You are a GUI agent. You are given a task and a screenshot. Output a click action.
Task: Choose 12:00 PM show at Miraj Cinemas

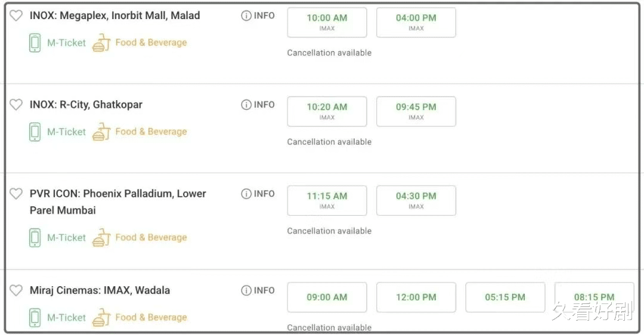pyautogui.click(x=416, y=297)
